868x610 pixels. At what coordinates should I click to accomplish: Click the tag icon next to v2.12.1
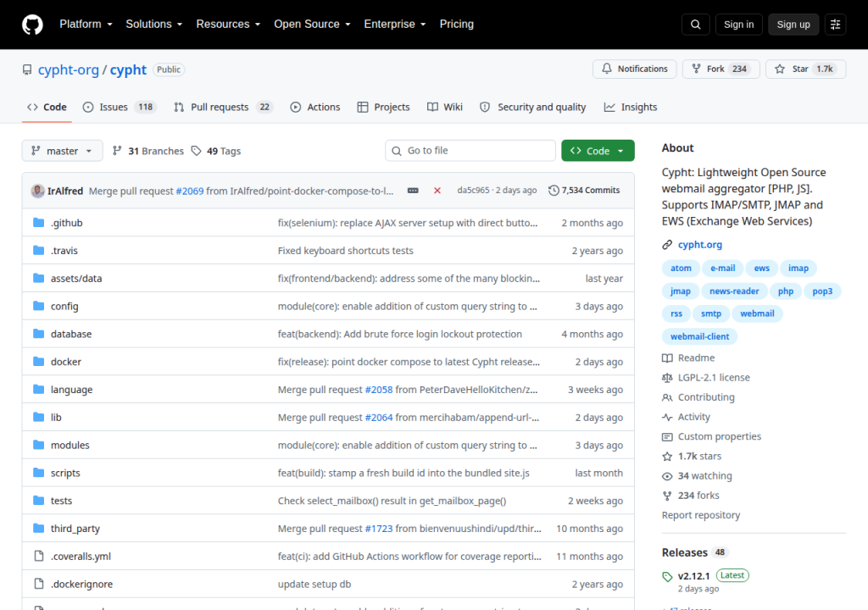(x=667, y=576)
